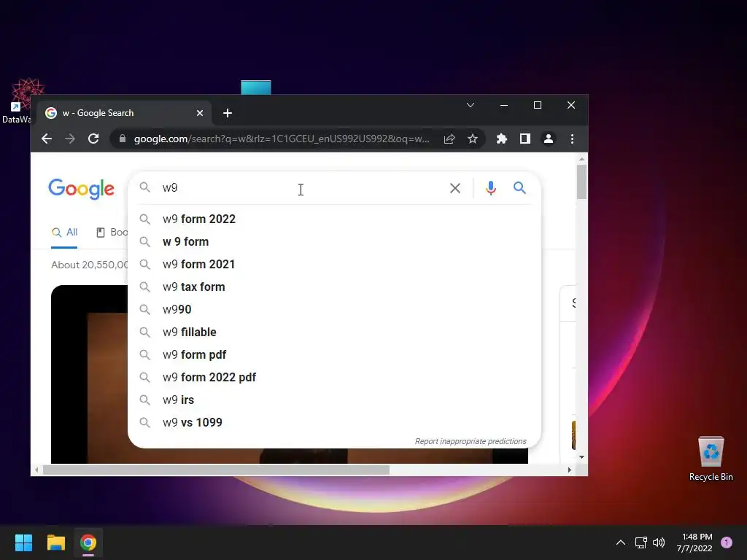The height and width of the screenshot is (560, 747).
Task: Open the Chrome three-dot menu
Action: pos(572,139)
